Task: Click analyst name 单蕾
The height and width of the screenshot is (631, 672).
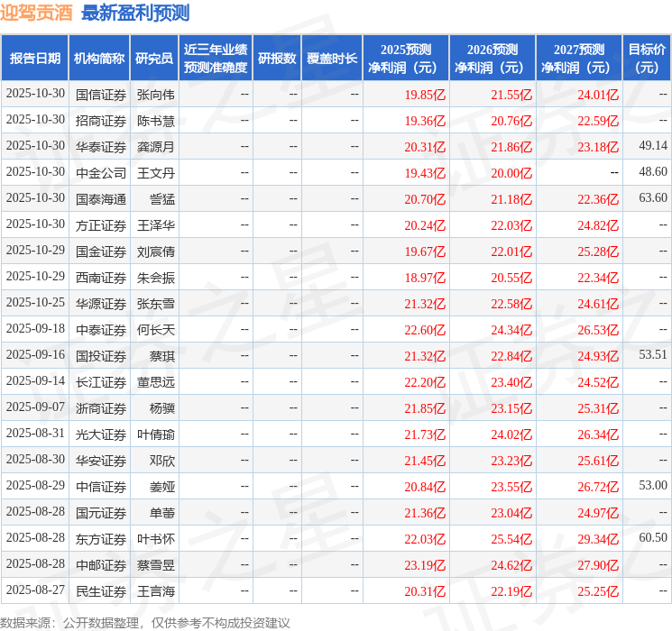Action: point(162,513)
